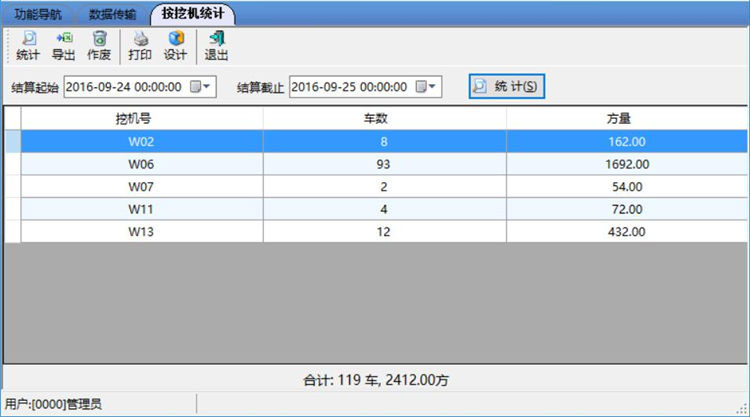Image resolution: width=750 pixels, height=417 pixels.
Task: Switch to the 功能导航 tab
Action: [x=37, y=14]
